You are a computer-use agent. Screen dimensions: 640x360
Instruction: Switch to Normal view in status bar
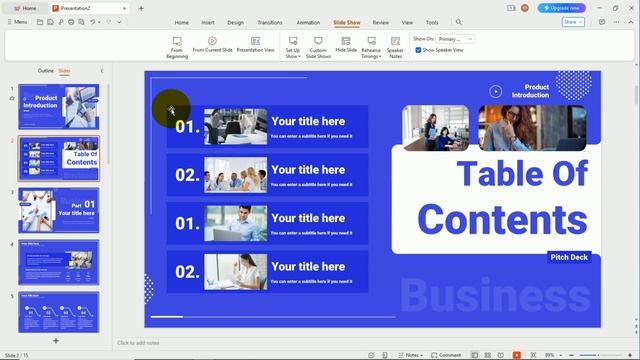click(474, 355)
